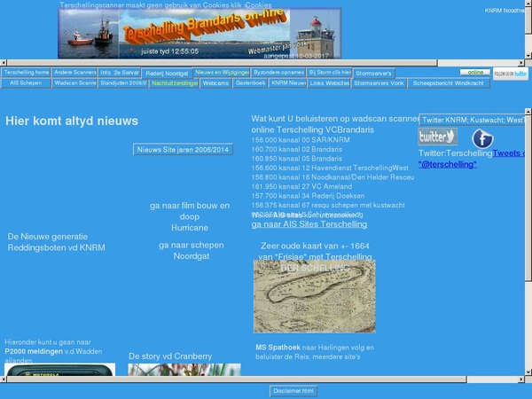Click main content vertical scrollbar thumb
532x399 pixels.
(x=528, y=198)
